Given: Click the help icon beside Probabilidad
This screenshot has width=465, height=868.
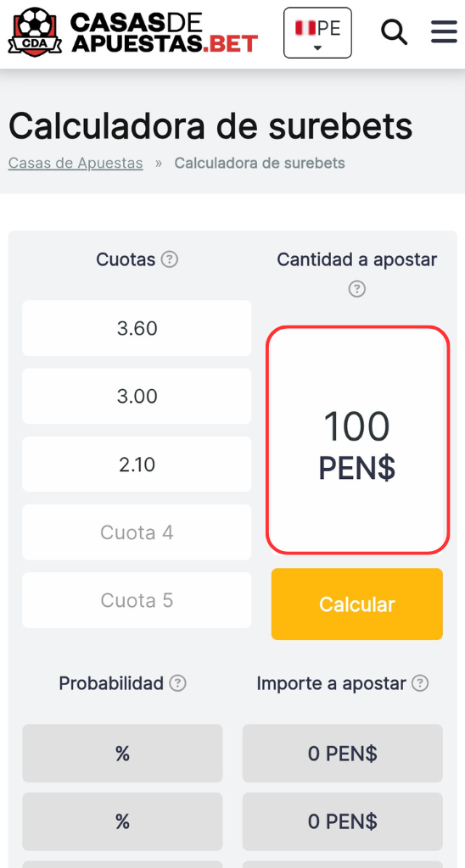Looking at the screenshot, I should (x=177, y=683).
